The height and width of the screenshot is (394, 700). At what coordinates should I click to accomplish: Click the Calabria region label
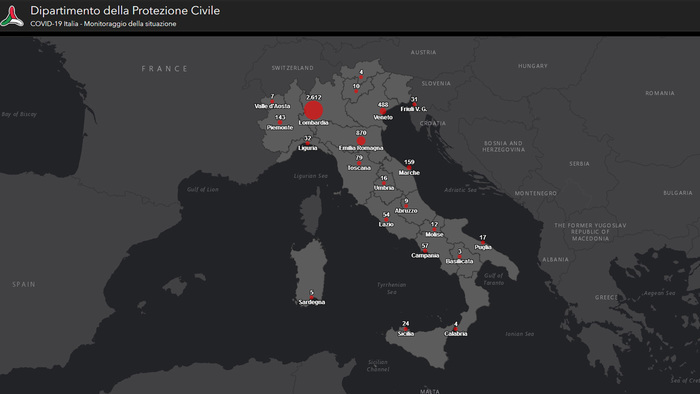[455, 334]
